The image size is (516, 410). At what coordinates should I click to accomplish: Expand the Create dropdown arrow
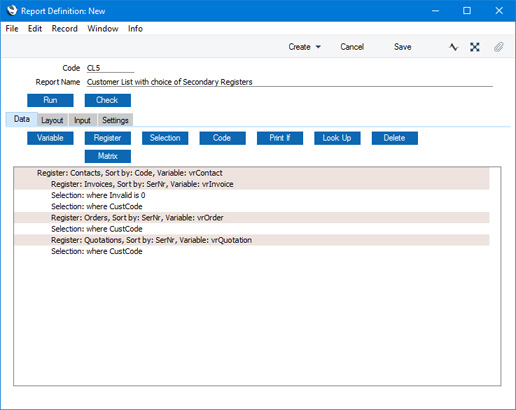(318, 47)
